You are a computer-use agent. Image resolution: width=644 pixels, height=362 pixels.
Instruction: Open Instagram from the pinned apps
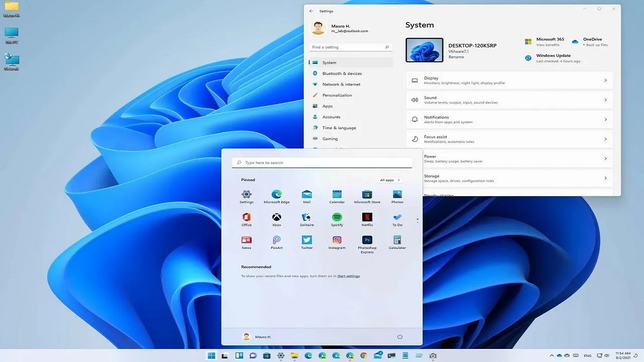pyautogui.click(x=337, y=242)
